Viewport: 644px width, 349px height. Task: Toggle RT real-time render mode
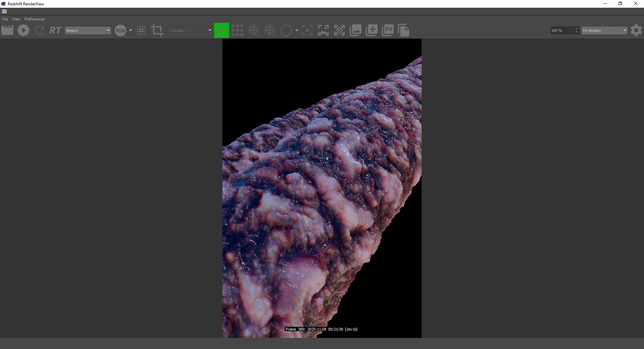55,30
